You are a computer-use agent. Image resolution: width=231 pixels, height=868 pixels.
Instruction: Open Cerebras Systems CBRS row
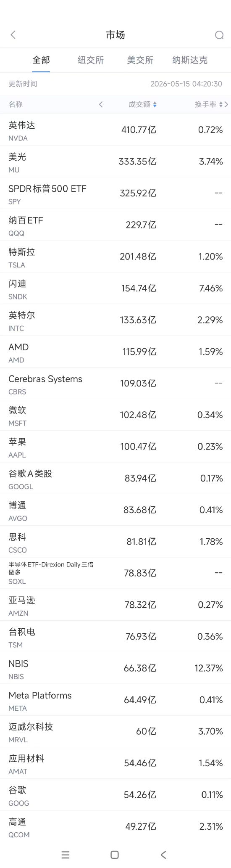point(115,383)
